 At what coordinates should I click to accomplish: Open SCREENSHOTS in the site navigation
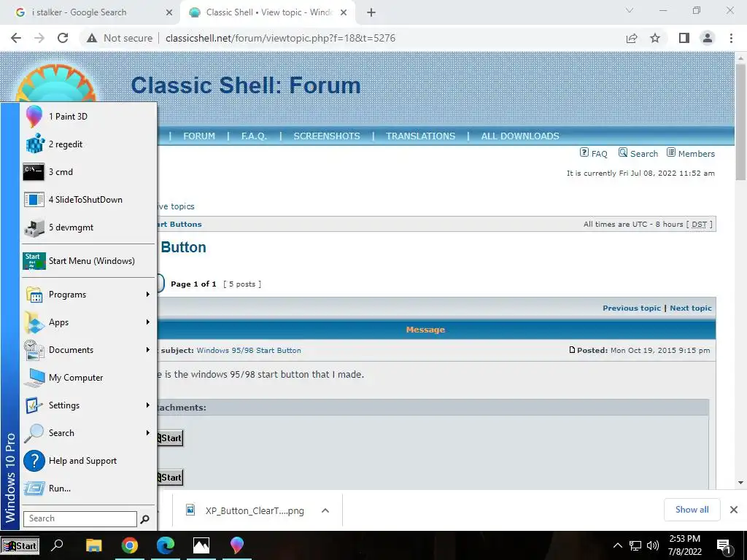[327, 136]
